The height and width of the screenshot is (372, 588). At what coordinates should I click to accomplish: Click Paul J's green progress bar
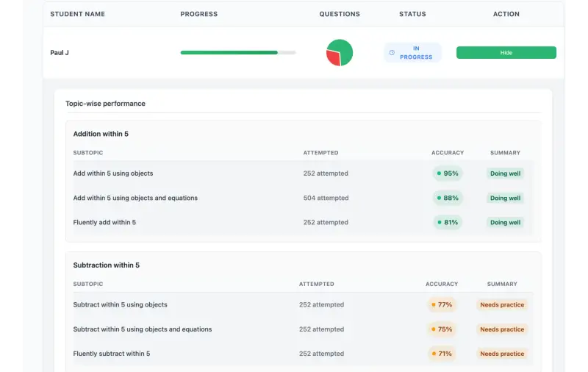[238, 52]
